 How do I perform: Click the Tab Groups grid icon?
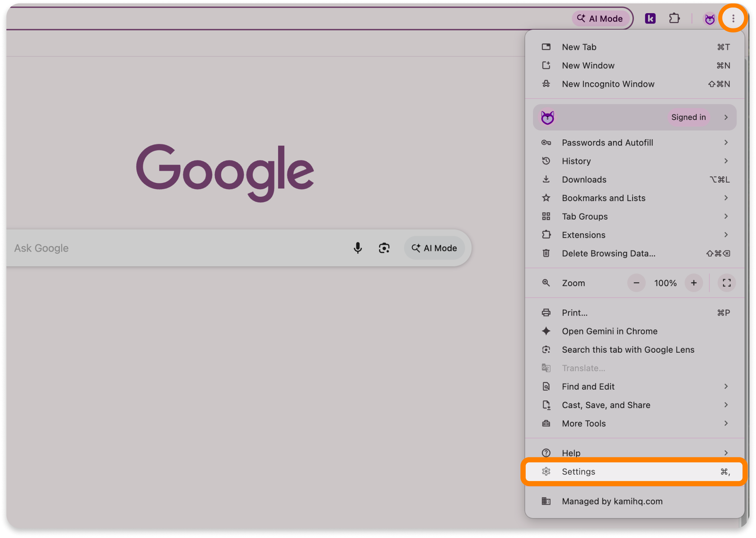coord(546,216)
